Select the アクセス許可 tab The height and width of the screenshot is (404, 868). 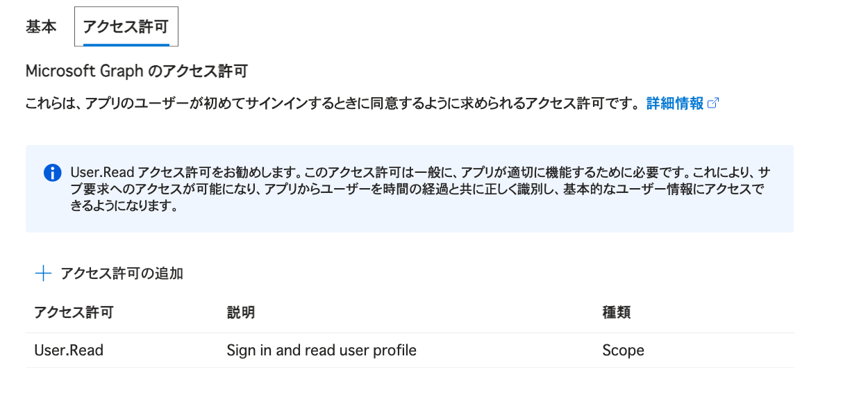coord(126,27)
